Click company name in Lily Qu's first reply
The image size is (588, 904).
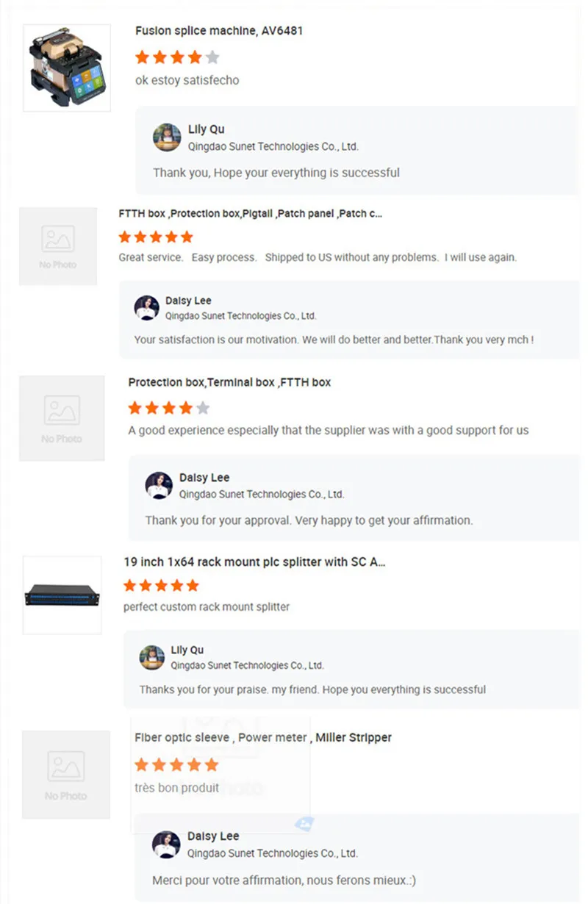[x=273, y=146]
